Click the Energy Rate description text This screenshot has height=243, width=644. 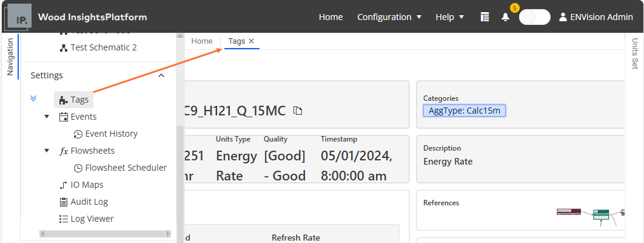[448, 162]
